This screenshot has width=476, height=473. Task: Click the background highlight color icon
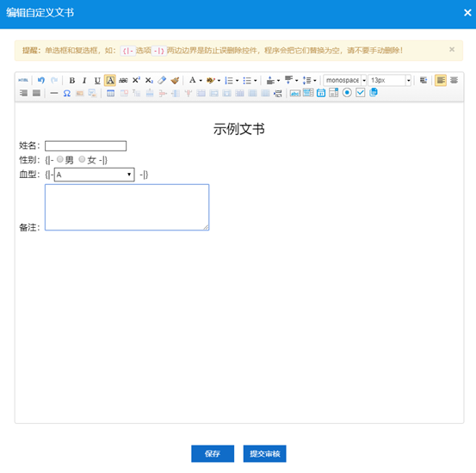(x=210, y=80)
